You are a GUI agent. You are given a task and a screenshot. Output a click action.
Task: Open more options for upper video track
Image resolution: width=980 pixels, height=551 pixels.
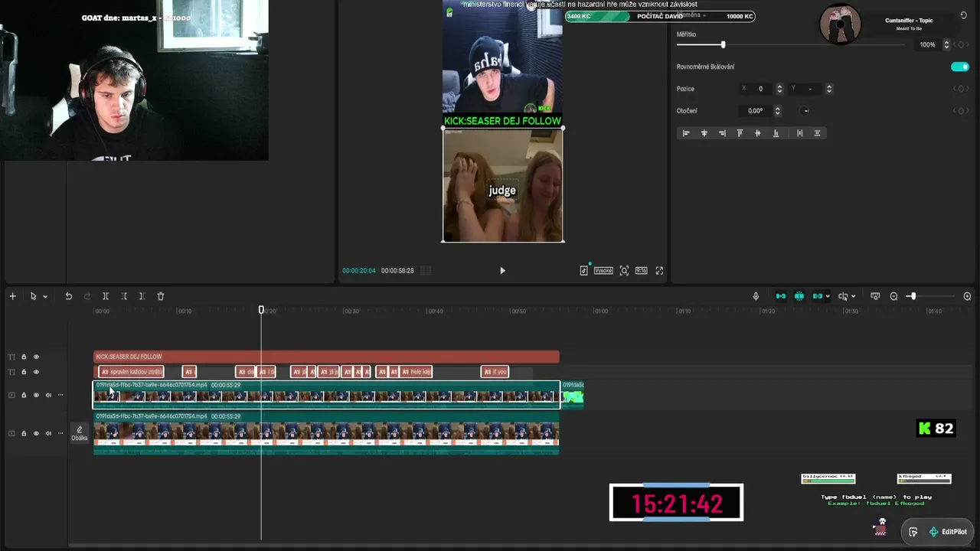(x=60, y=395)
